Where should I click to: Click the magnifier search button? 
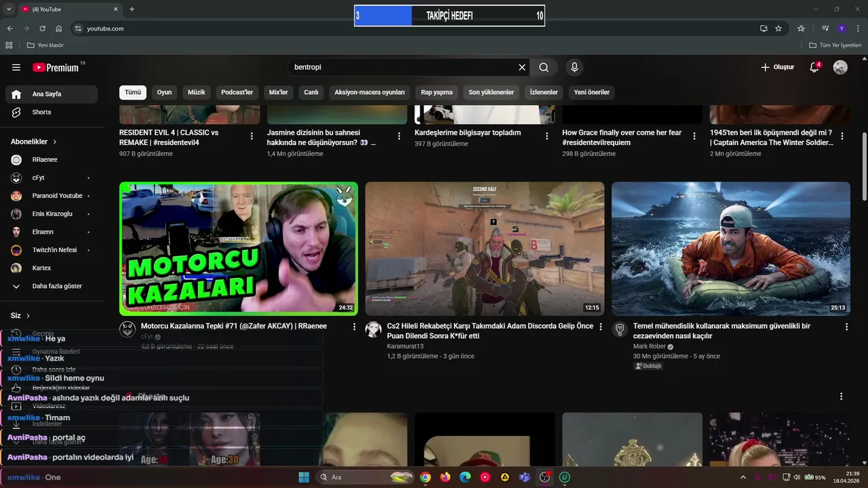coord(544,67)
